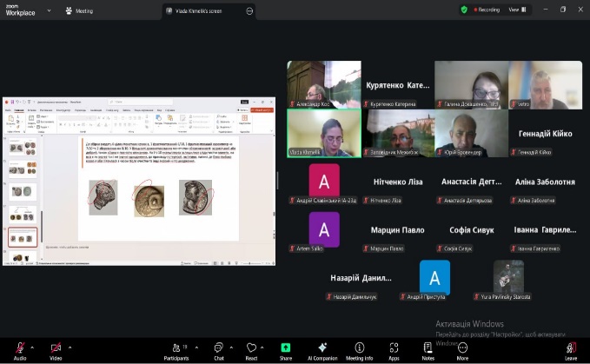Change layout using the View button
This screenshot has width=590, height=364.
tap(515, 10)
